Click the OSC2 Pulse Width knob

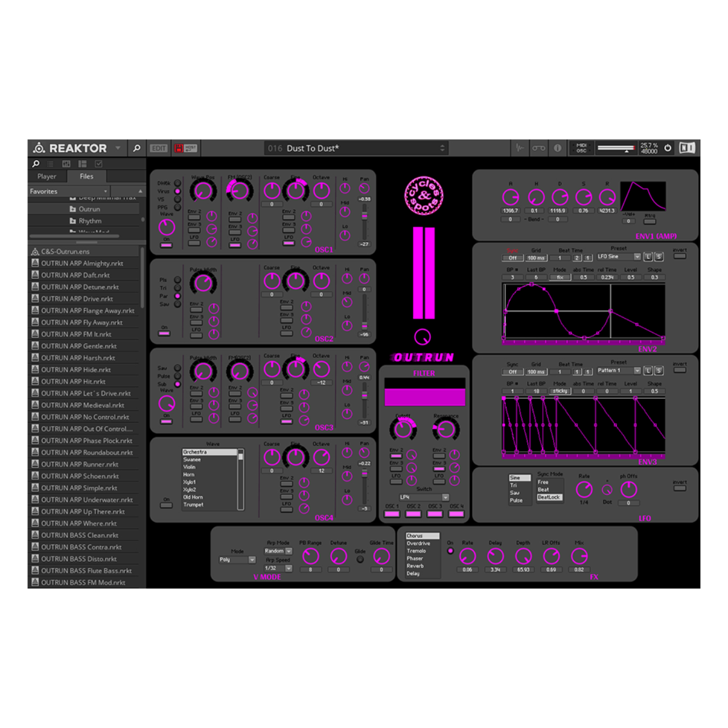tap(203, 282)
